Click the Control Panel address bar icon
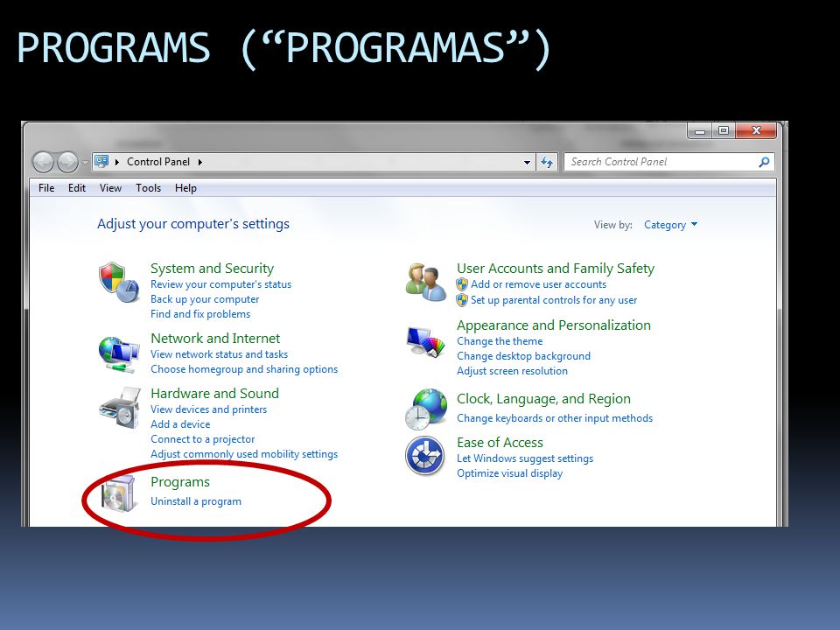The width and height of the screenshot is (840, 630). point(101,161)
